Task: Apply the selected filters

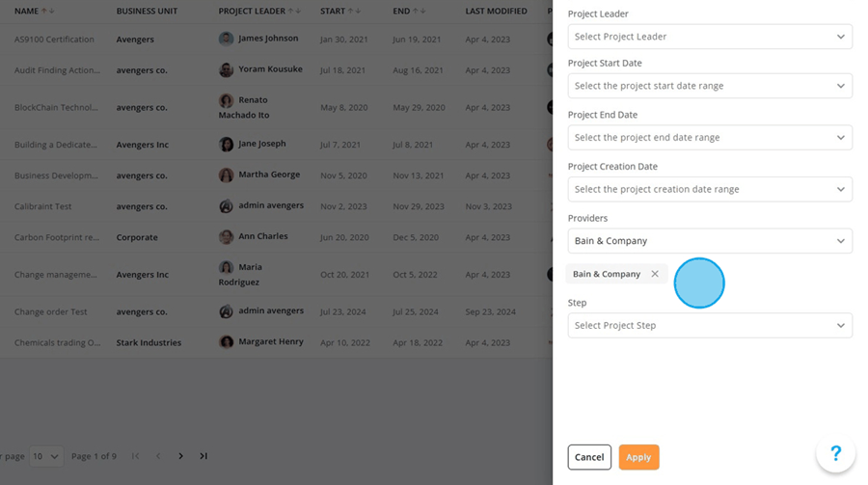Action: (x=638, y=457)
